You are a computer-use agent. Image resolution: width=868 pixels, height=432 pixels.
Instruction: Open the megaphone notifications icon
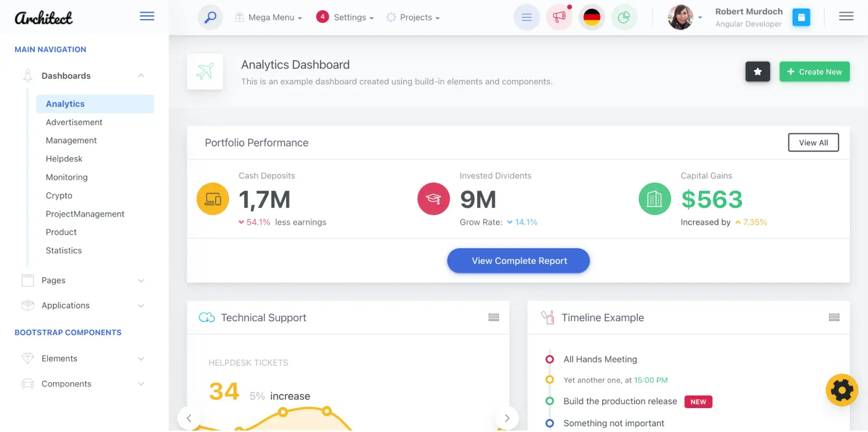pos(559,17)
